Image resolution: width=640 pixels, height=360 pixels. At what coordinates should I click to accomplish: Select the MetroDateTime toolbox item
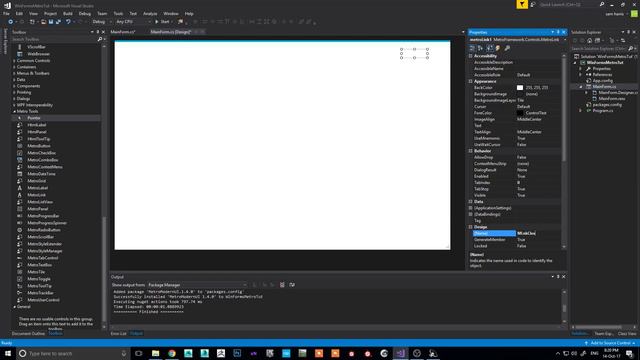[41, 173]
